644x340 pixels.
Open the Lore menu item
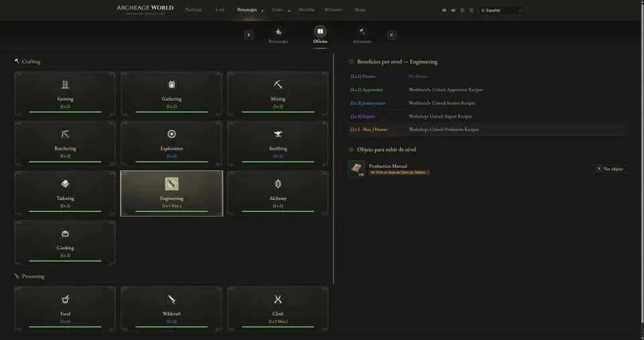pyautogui.click(x=220, y=10)
